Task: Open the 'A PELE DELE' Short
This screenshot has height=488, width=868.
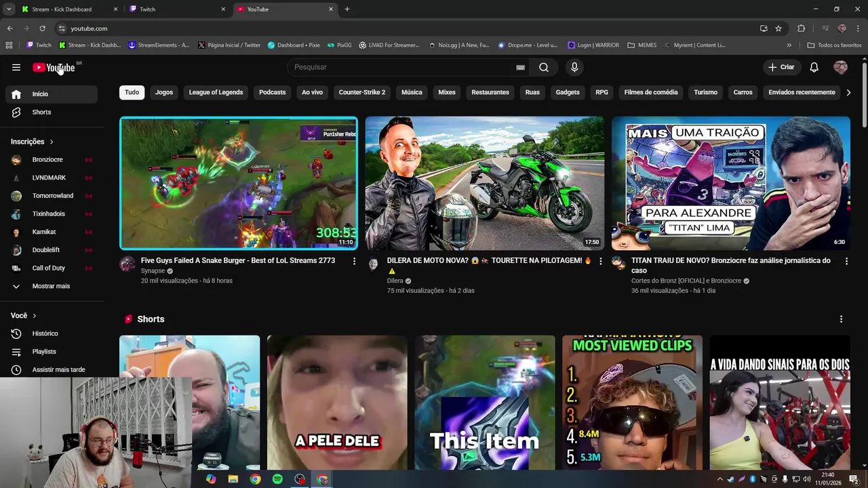Action: coord(337,403)
